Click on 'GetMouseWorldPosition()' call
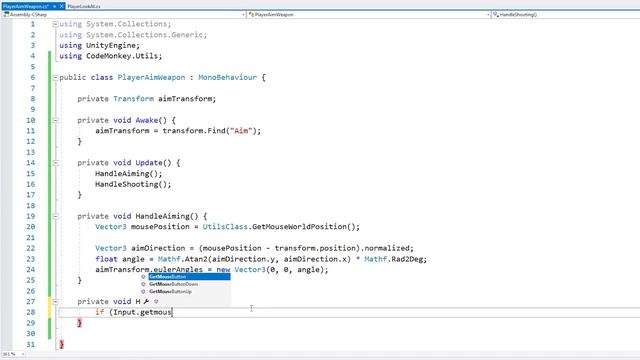The width and height of the screenshot is (640, 360). click(x=304, y=227)
